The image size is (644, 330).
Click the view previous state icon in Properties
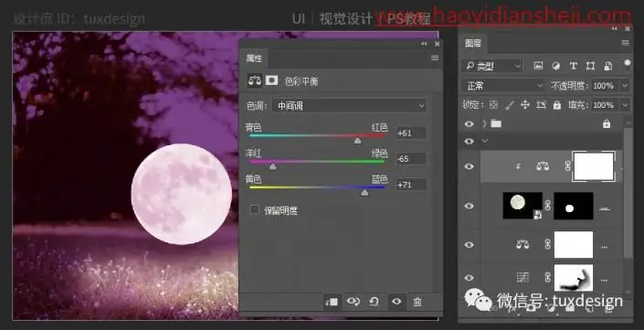[354, 302]
